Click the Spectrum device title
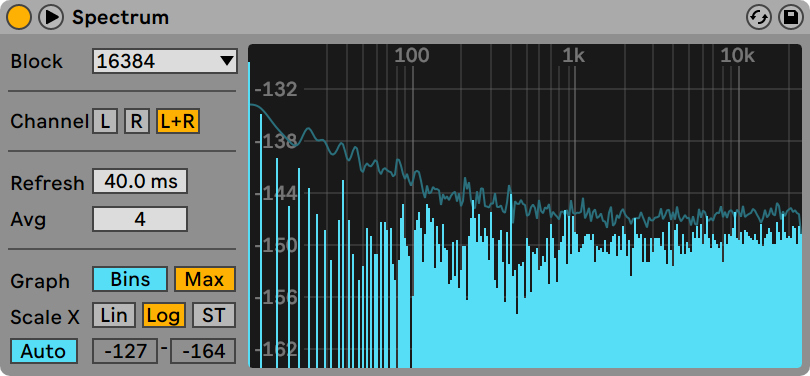Screen dimensions: 810x376 (120, 17)
